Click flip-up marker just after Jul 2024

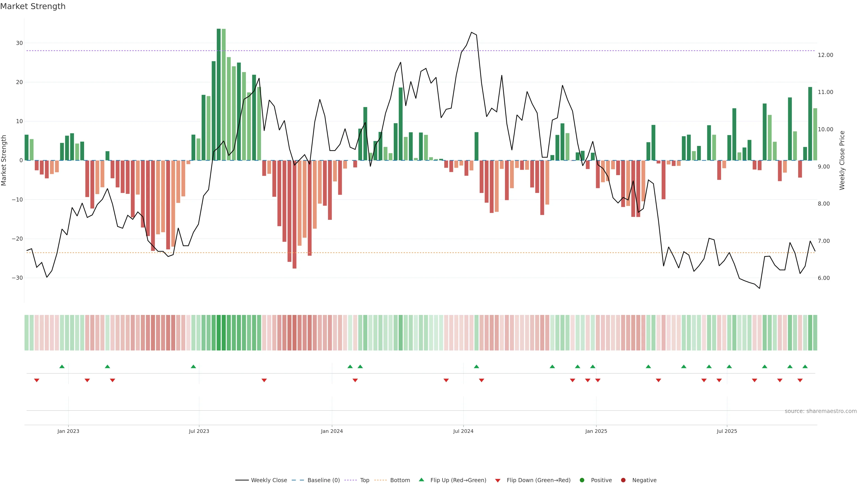coord(476,366)
